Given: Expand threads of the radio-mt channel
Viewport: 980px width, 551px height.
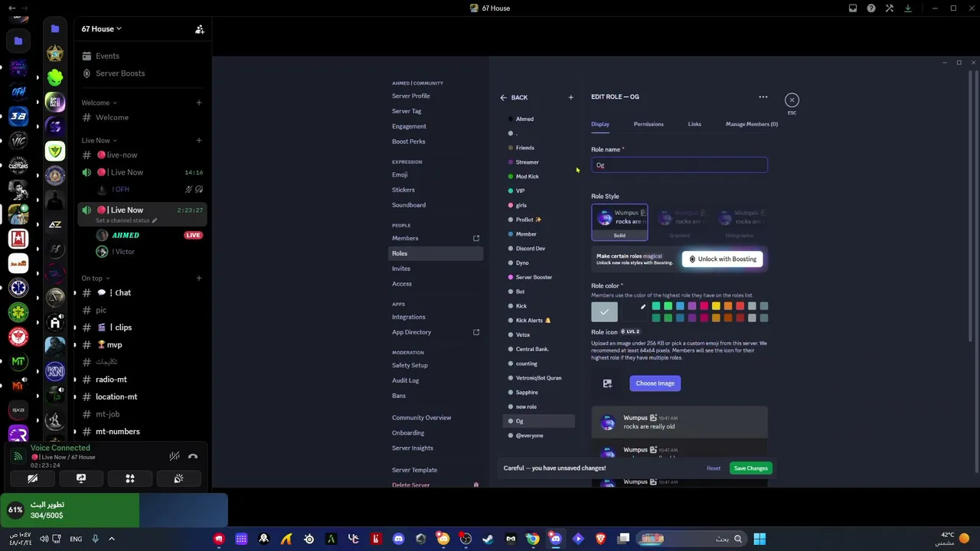Looking at the screenshot, I should (x=75, y=380).
